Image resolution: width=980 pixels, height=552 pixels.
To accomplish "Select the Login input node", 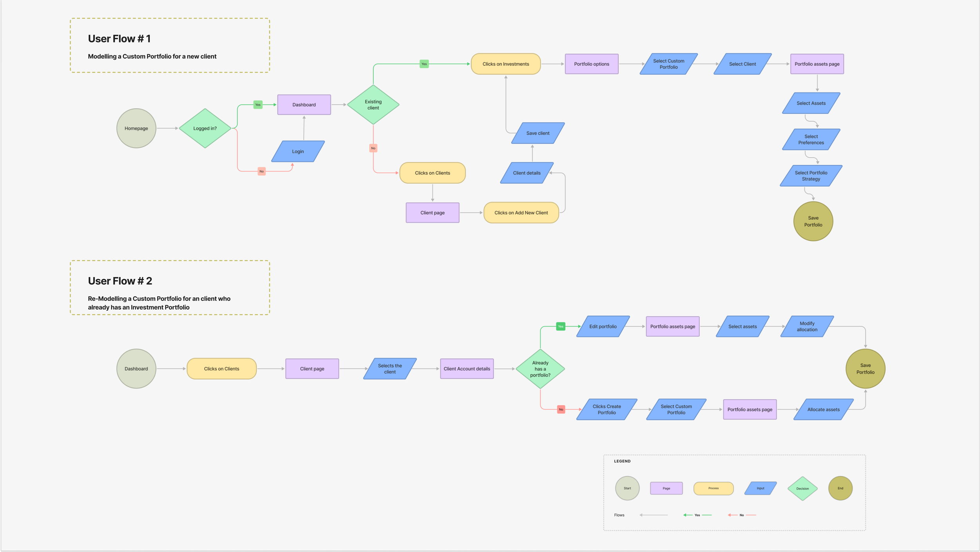I will click(x=298, y=151).
